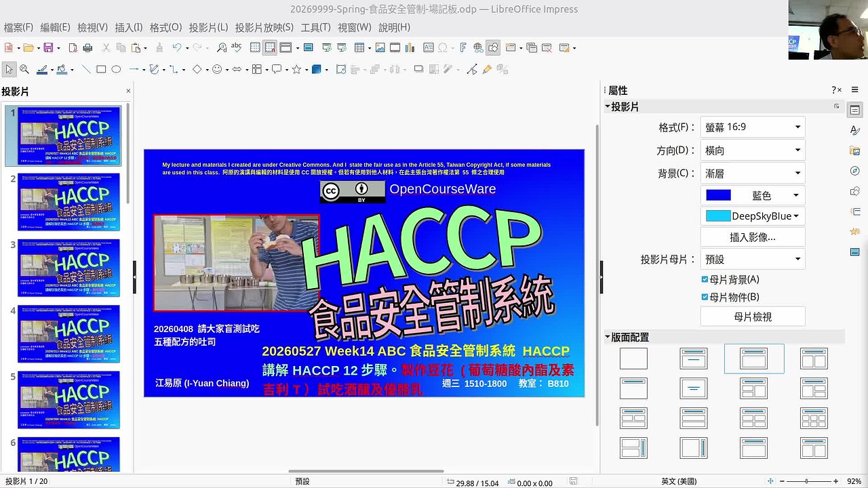Pick the Rectangle drawing tool

(x=101, y=69)
